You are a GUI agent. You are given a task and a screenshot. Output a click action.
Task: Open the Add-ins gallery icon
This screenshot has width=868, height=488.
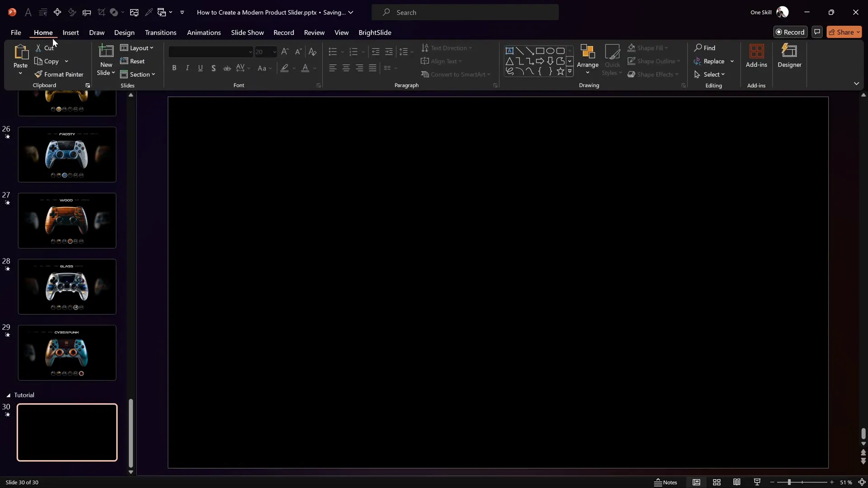[x=756, y=52]
